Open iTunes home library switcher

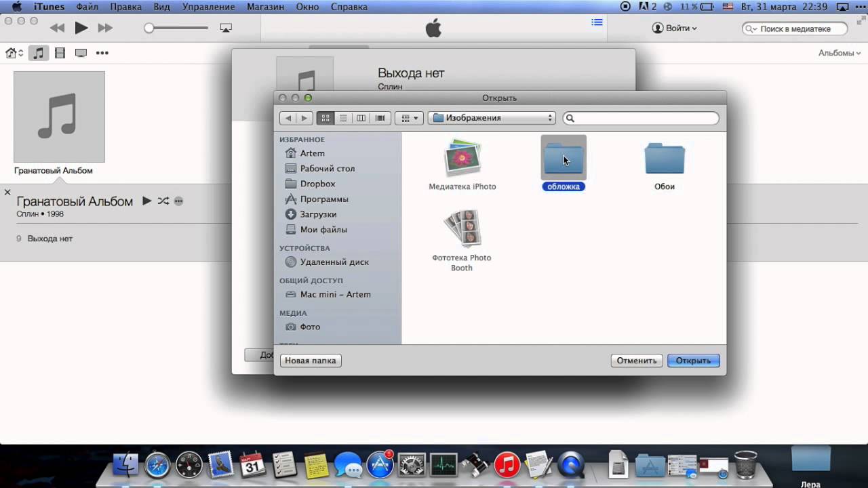click(14, 53)
